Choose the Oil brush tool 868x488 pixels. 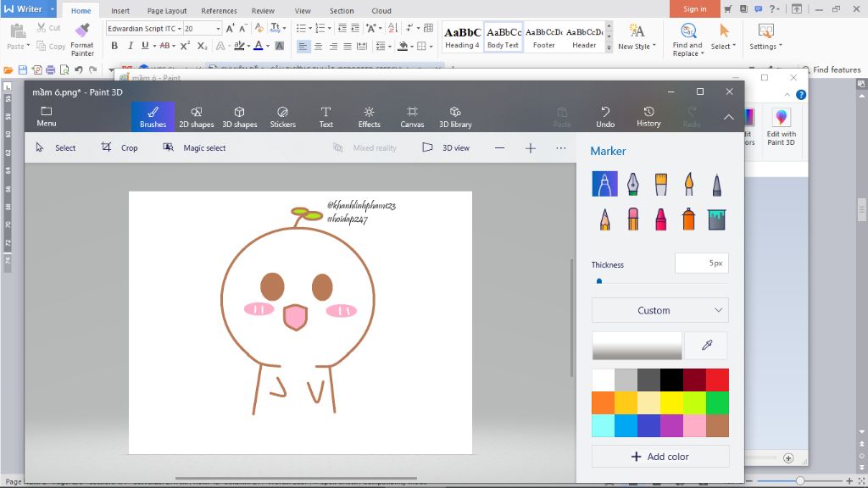(660, 184)
